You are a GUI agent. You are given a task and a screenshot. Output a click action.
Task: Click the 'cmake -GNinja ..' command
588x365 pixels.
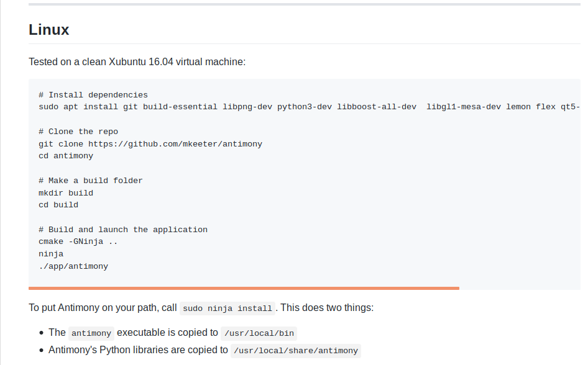coord(78,241)
